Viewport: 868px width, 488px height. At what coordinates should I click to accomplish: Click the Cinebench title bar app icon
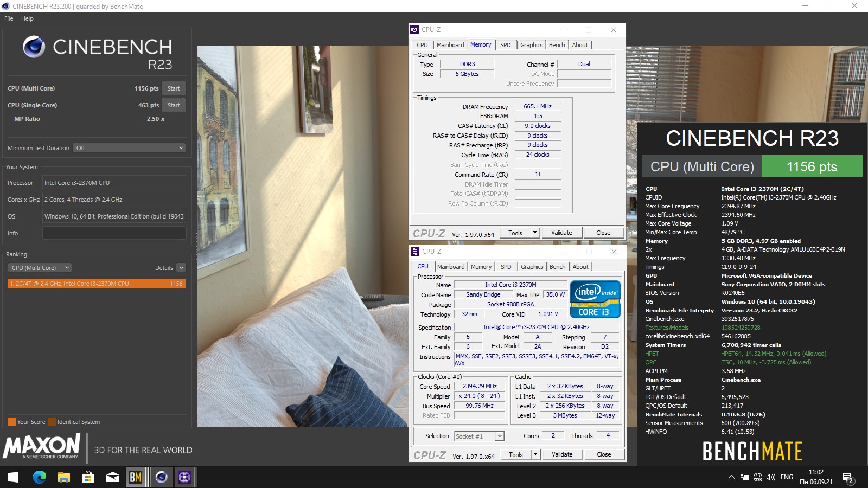6,6
